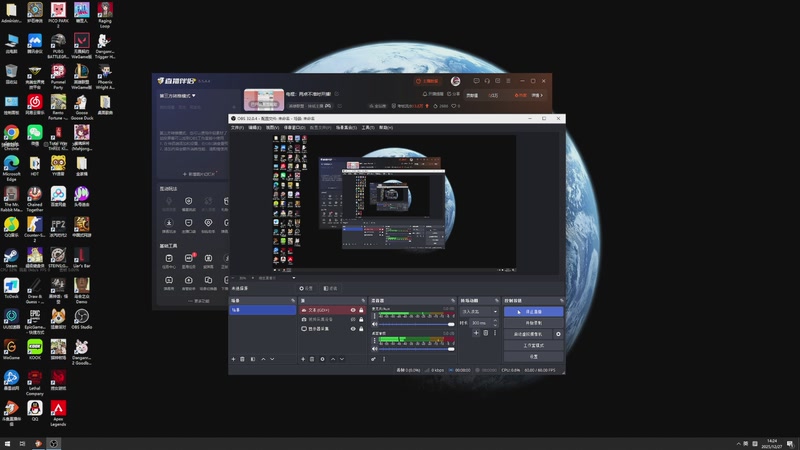
Task: Adjust 麦克风/Aux volume slider
Action: coord(416,324)
